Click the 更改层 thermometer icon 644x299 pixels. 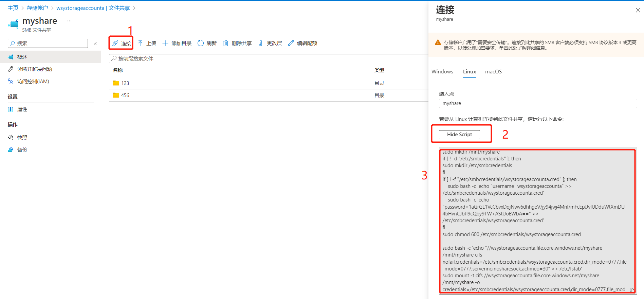tap(261, 43)
